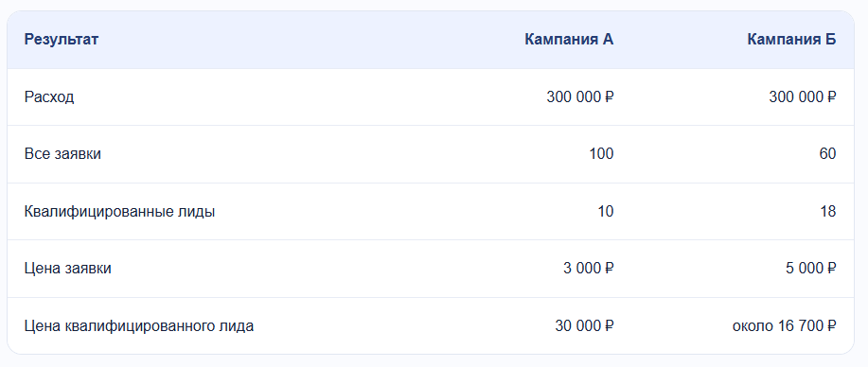Click the ruble sign in 5 000 ₽
The image size is (868, 367).
(x=831, y=269)
